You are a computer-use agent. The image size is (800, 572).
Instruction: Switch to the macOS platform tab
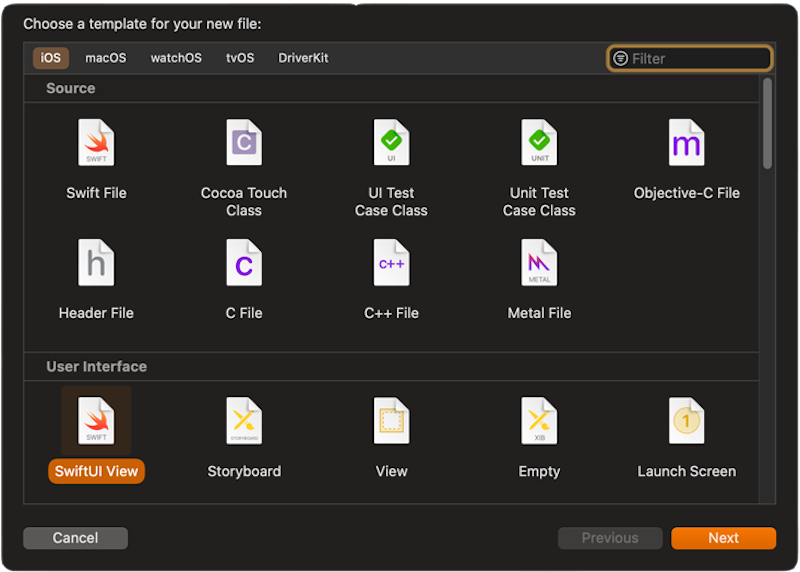coord(106,58)
